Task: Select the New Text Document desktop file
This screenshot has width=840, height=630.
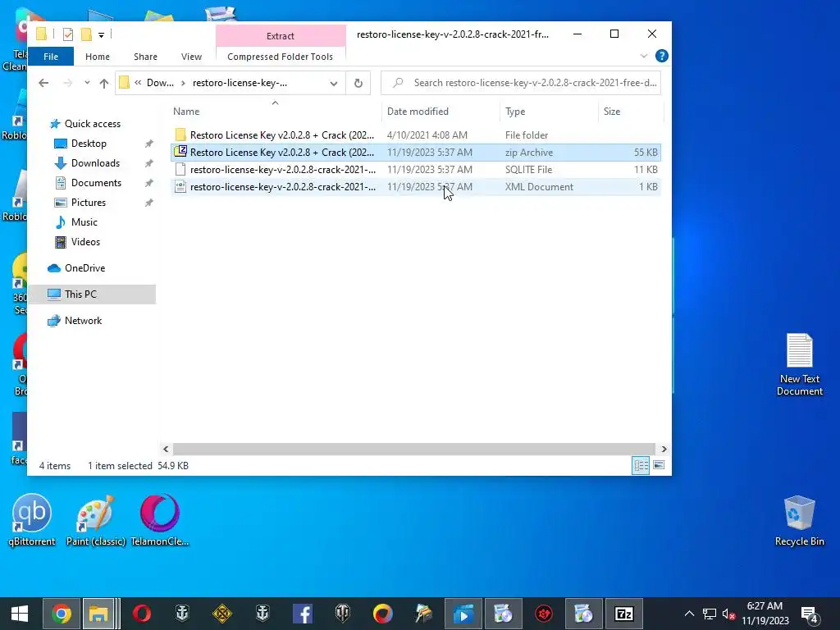Action: [799, 365]
